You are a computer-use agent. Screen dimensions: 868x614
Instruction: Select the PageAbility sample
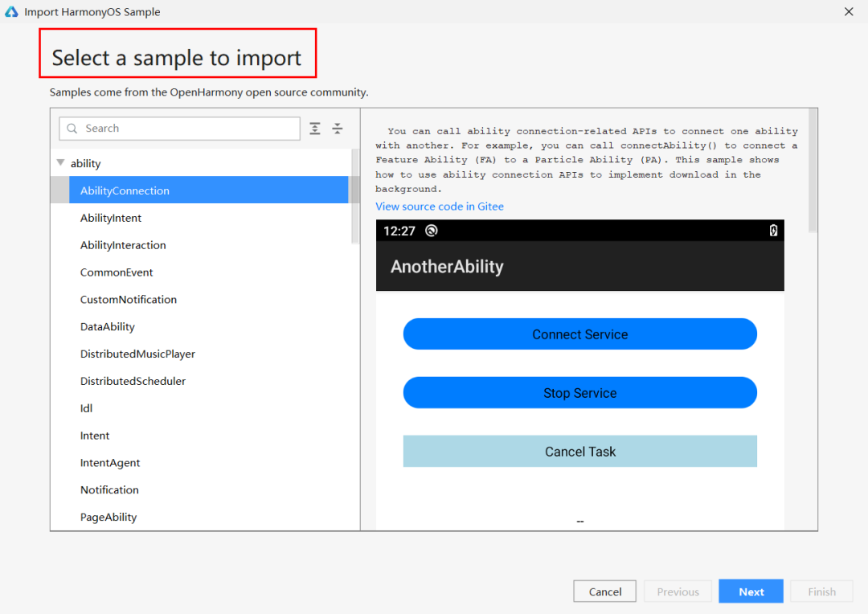pos(108,517)
